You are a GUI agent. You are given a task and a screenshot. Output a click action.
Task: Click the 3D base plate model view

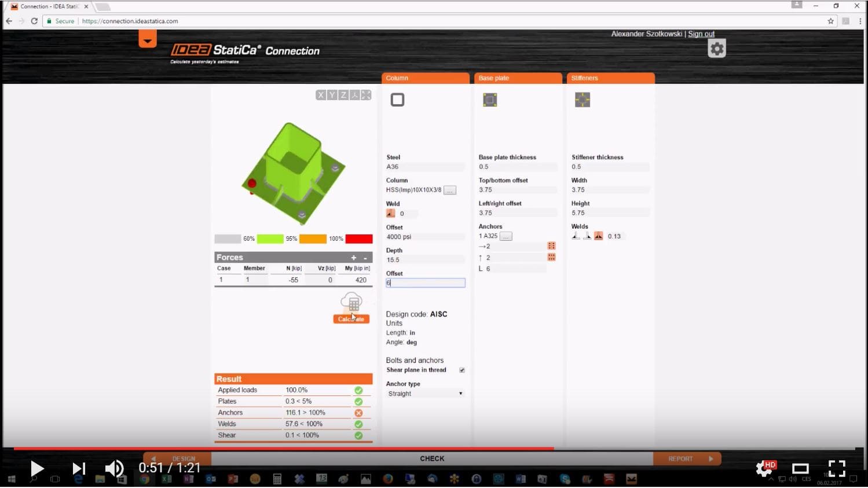click(x=293, y=174)
